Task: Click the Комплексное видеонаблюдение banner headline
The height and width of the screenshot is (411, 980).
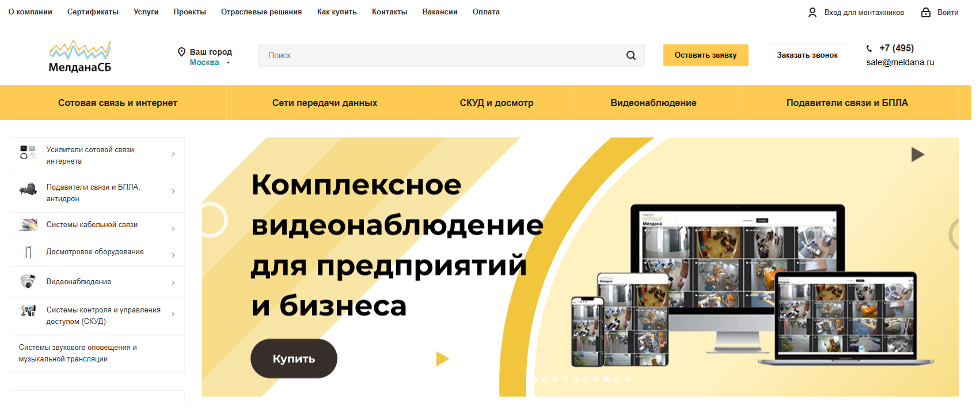Action: coord(397,246)
